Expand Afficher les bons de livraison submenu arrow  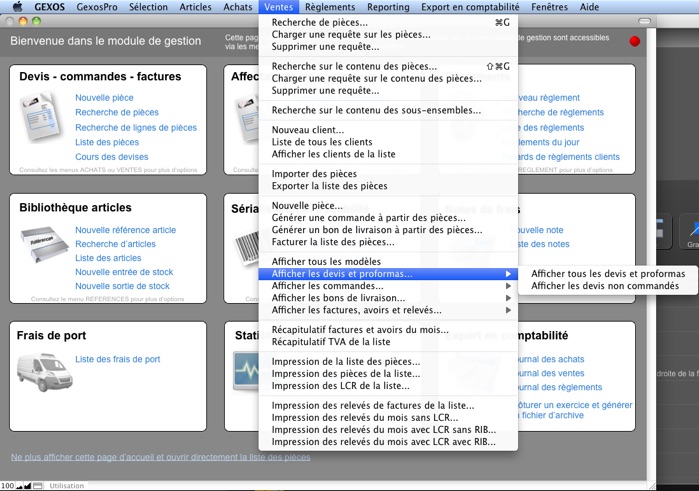508,298
